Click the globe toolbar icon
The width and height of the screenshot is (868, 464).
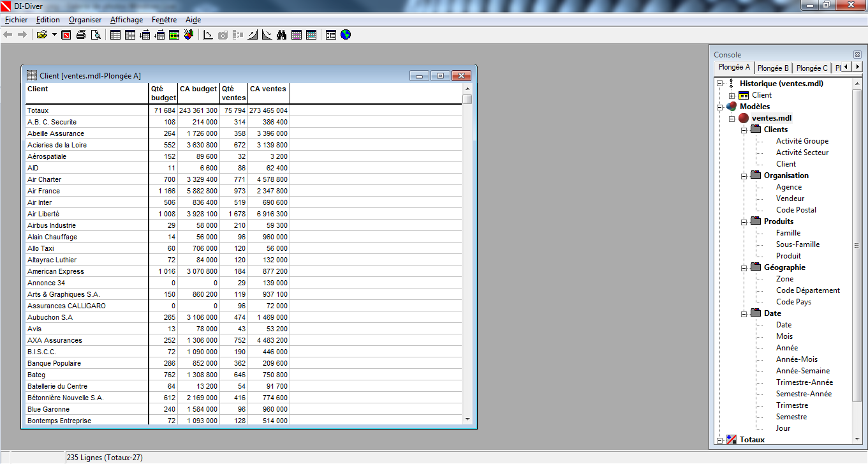(345, 34)
